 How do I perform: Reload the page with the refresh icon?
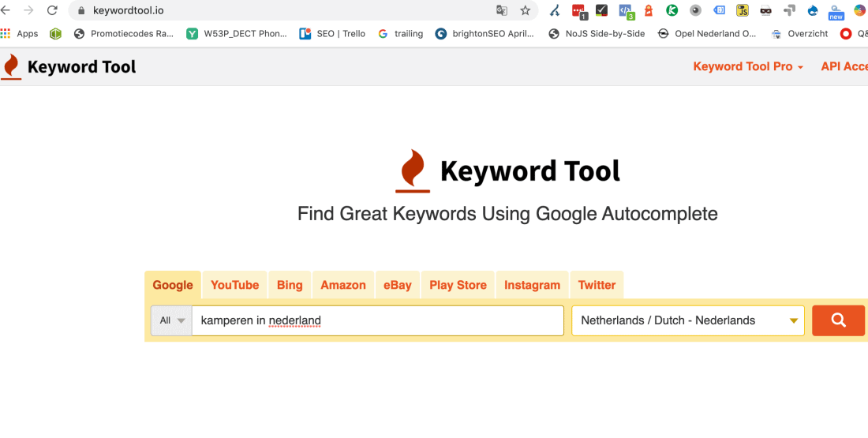[52, 10]
